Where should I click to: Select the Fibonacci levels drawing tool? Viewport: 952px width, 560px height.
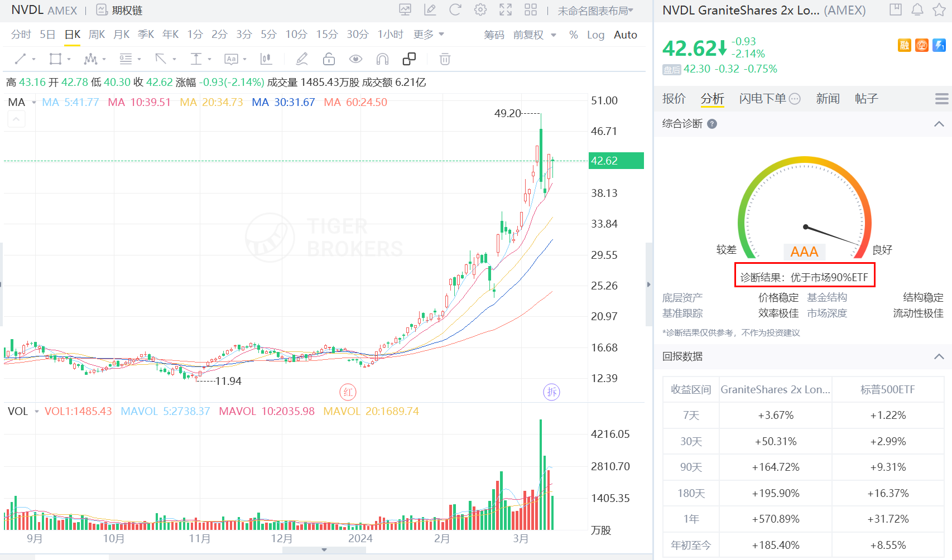(x=126, y=59)
